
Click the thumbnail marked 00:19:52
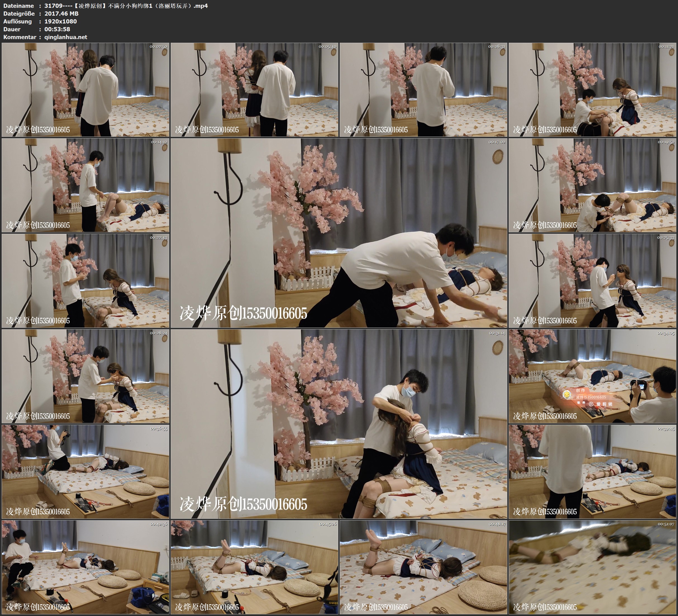pos(593,185)
